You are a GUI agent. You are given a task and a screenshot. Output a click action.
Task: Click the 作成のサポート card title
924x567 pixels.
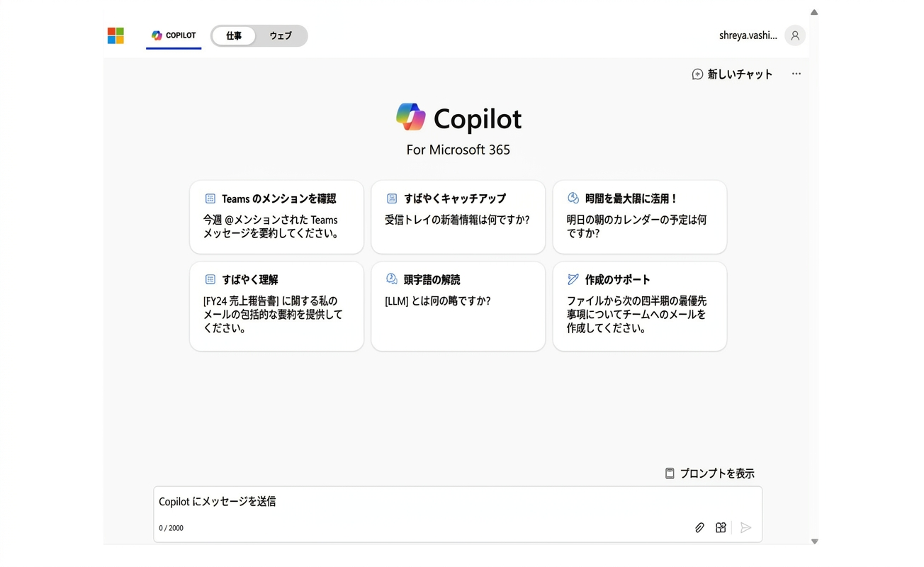[617, 279]
